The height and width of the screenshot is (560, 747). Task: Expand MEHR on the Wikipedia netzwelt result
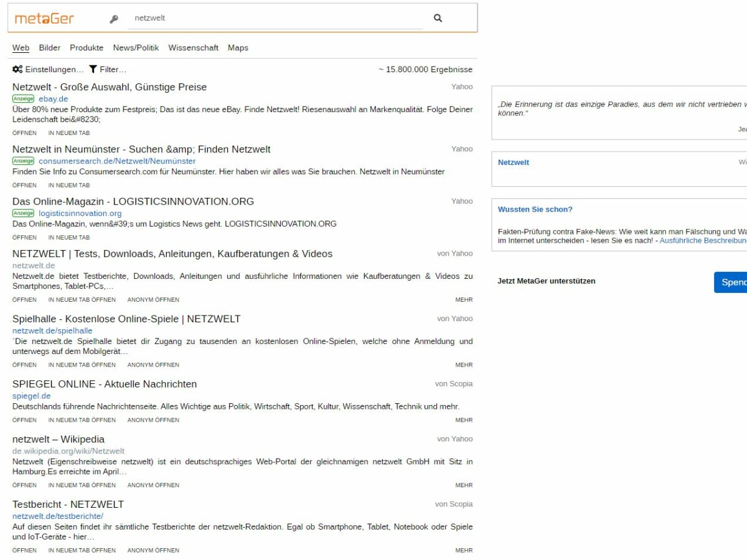[x=464, y=485]
